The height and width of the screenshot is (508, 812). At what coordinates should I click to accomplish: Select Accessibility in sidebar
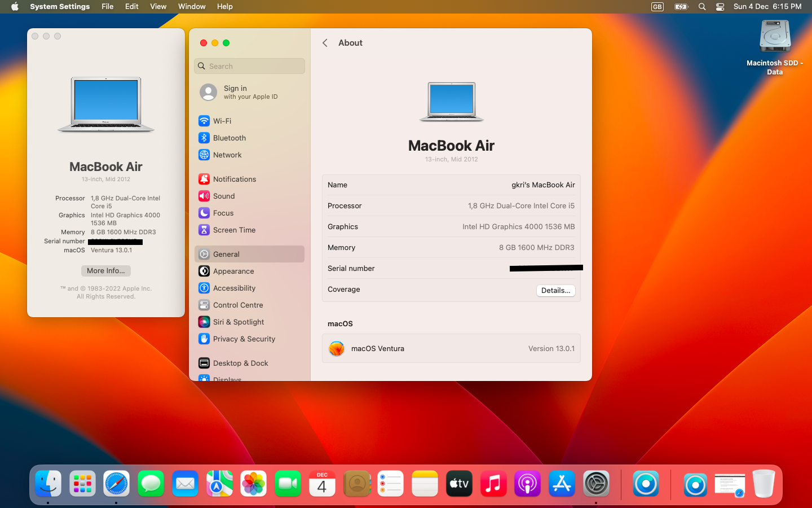click(x=234, y=288)
